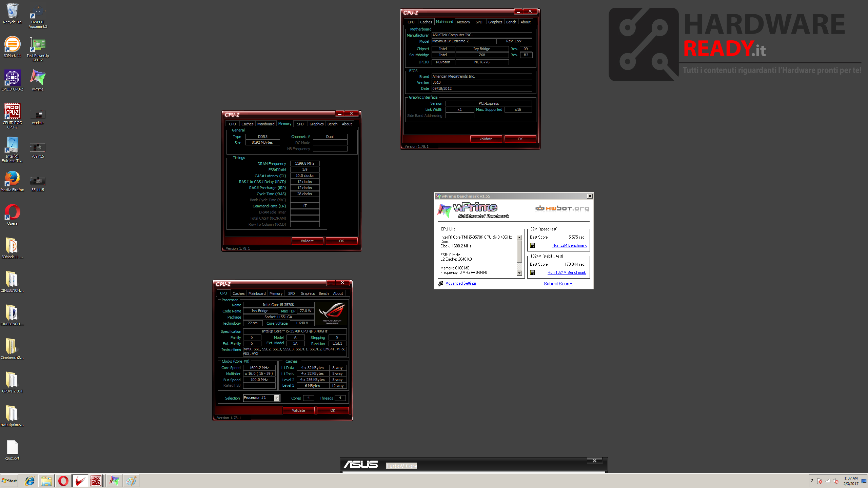Launch Opera browser desktop icon
The height and width of the screenshot is (488, 868).
[12, 215]
